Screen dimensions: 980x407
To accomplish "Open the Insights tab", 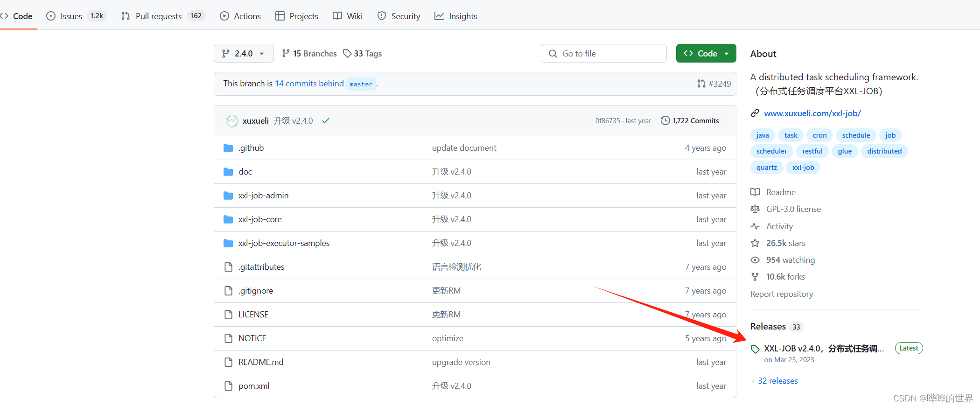I will 456,16.
